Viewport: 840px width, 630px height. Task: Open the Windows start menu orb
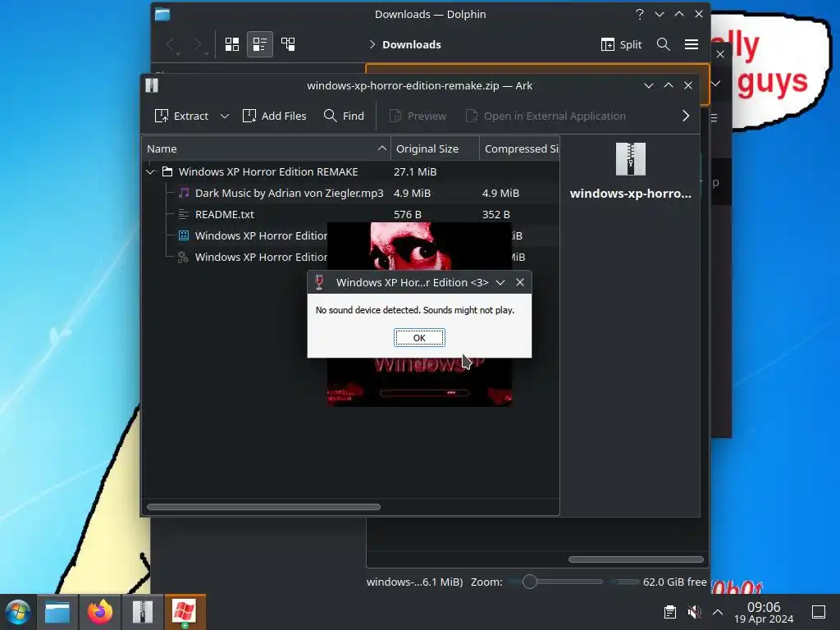pyautogui.click(x=18, y=612)
